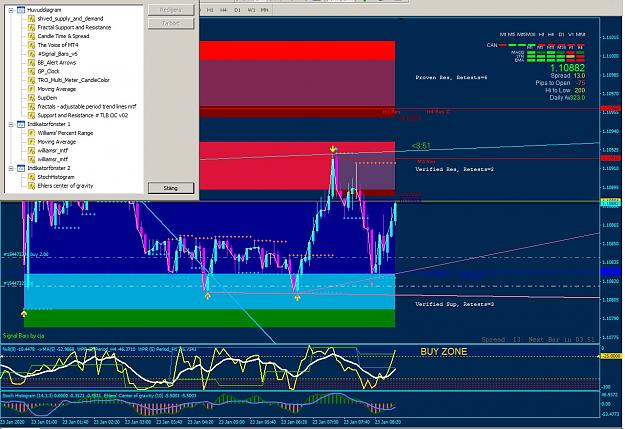Click the light blue verified support zone
This screenshot has height=429, width=625.
pos(210,291)
